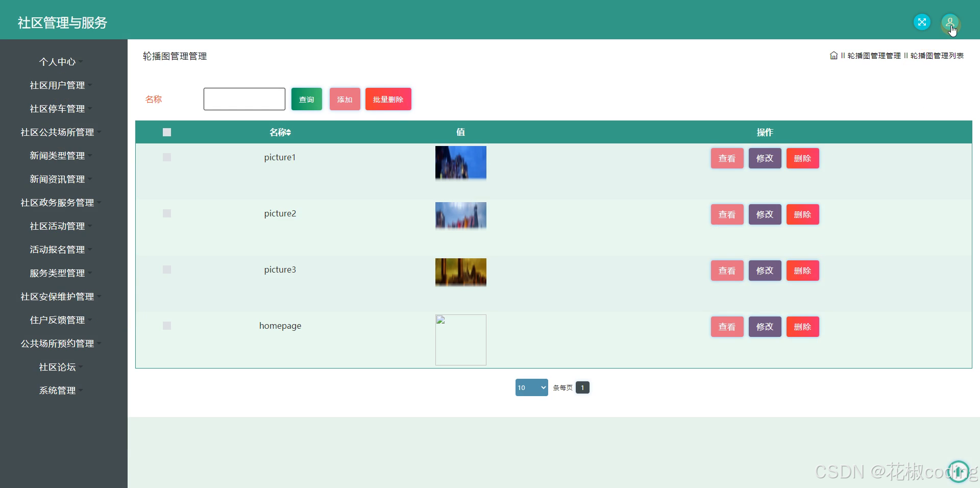The width and height of the screenshot is (980, 488).
Task: Click 修改 for homepage row
Action: point(765,327)
